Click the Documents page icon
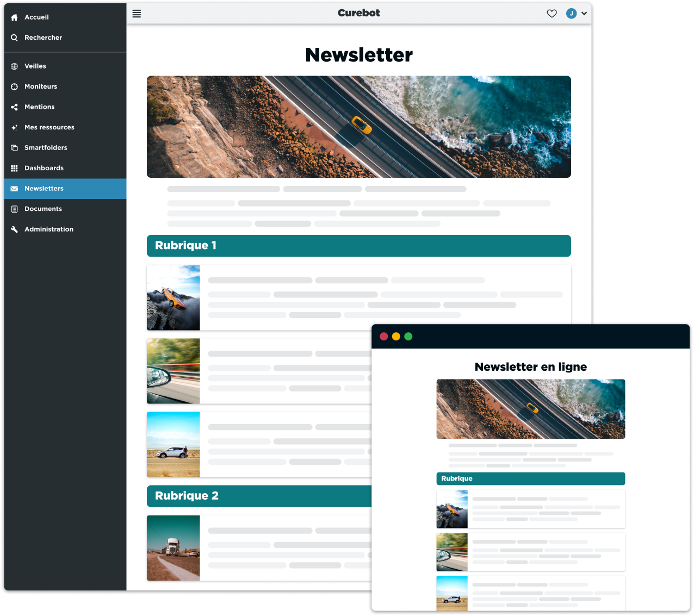This screenshot has height=616, width=694. click(x=14, y=209)
